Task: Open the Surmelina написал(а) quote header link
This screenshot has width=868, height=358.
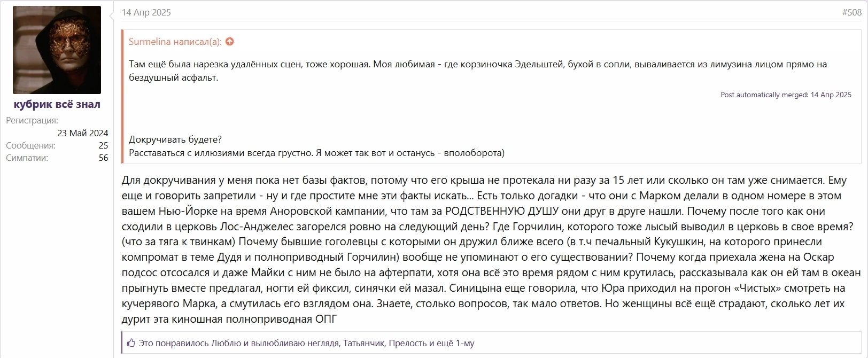Action: [x=175, y=42]
